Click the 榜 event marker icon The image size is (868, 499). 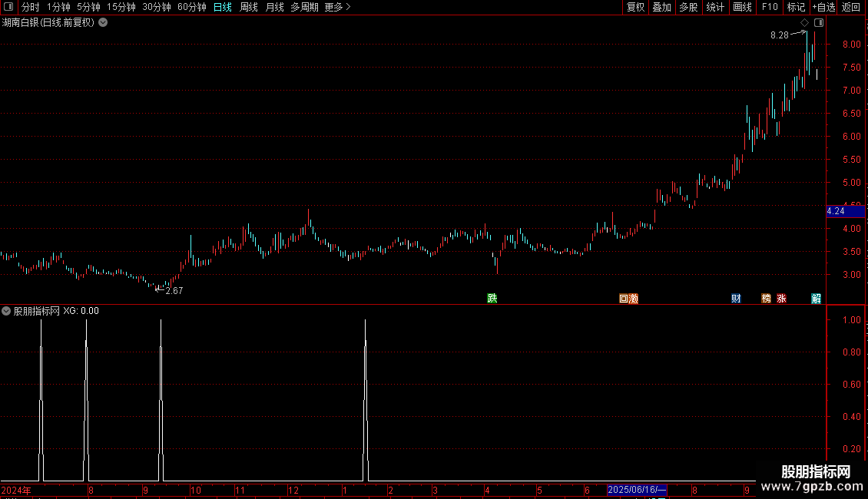coord(766,299)
